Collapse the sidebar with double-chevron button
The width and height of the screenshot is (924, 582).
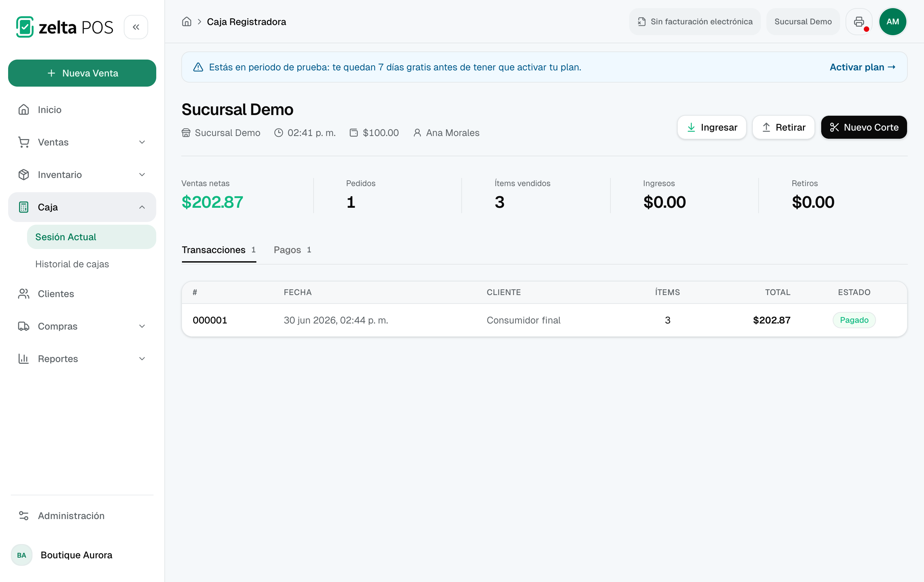pos(136,27)
